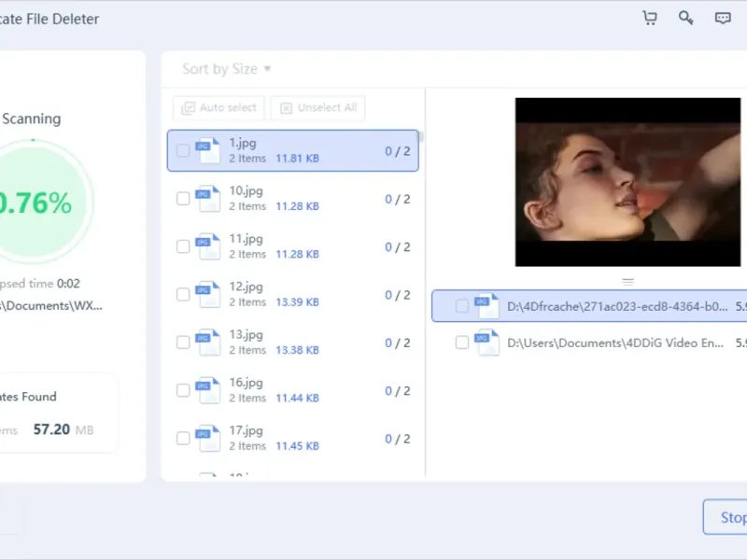Screen dimensions: 747x560
Task: Click the JPG icon of the 4Dfrcache file
Action: tap(486, 306)
